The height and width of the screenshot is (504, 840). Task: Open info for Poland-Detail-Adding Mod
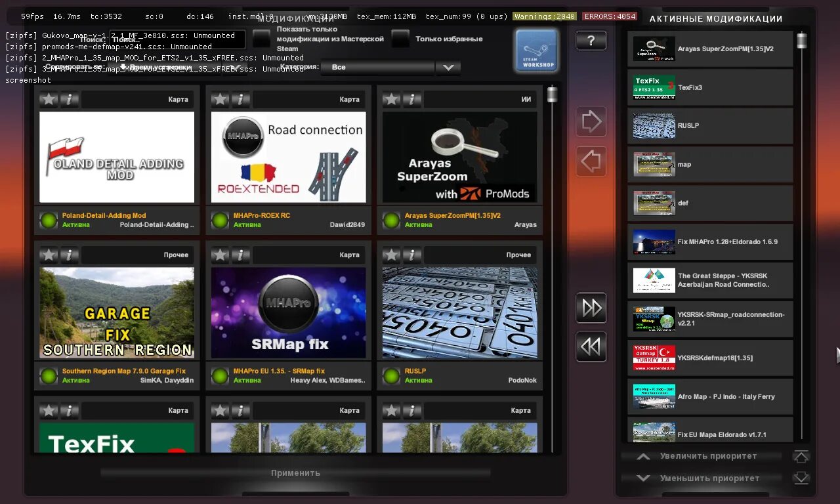(x=70, y=99)
